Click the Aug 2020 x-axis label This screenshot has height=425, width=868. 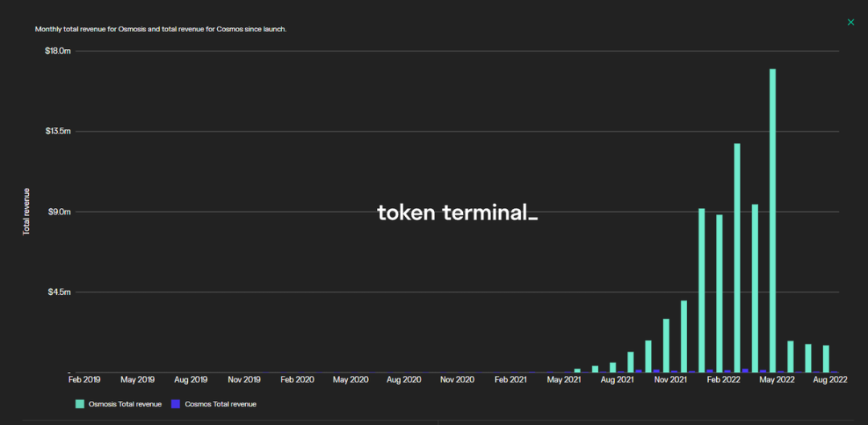[x=404, y=380]
